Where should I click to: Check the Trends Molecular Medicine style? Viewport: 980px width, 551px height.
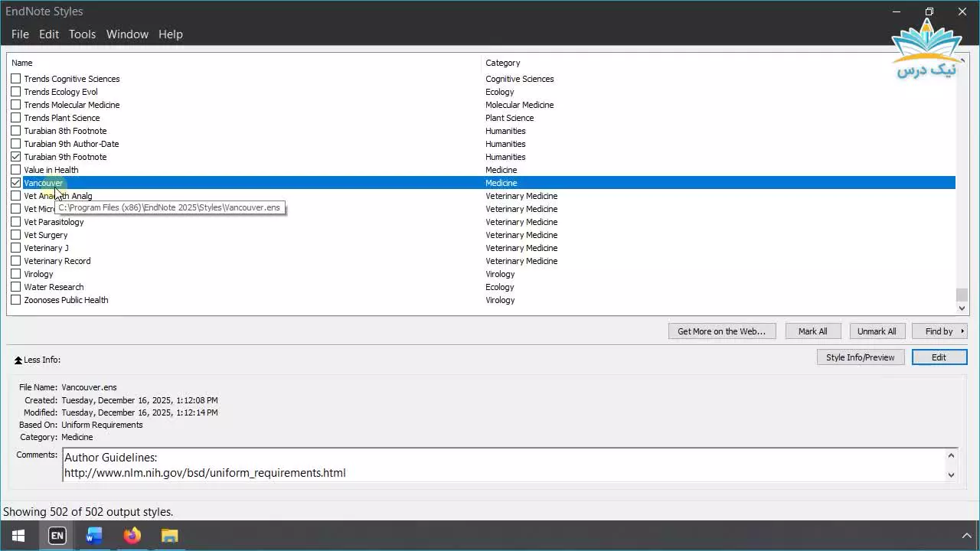point(16,105)
